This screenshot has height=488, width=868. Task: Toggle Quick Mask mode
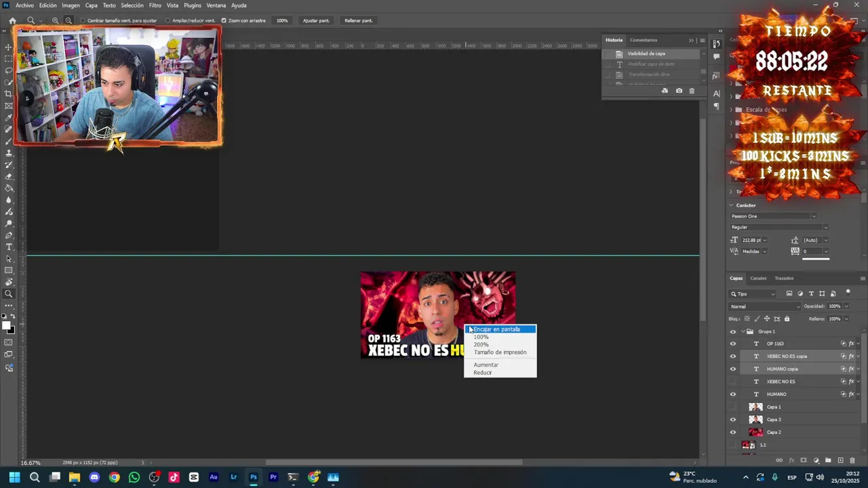[x=9, y=343]
